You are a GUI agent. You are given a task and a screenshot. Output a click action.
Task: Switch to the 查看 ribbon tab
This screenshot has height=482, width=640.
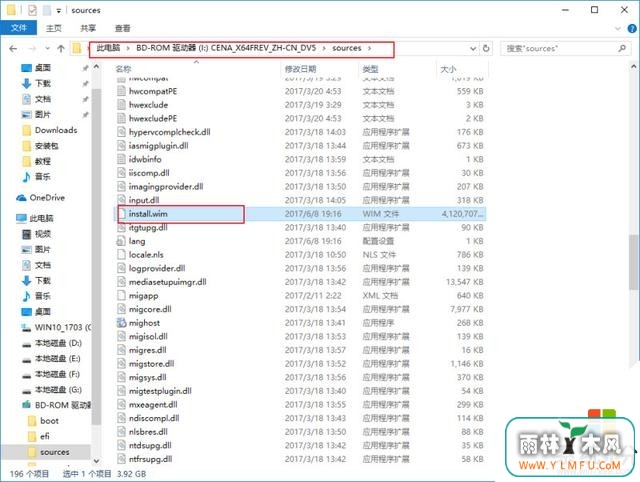click(122, 28)
